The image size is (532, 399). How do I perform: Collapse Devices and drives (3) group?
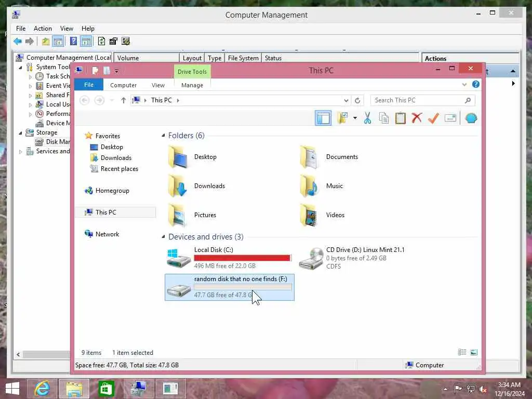[x=163, y=237]
